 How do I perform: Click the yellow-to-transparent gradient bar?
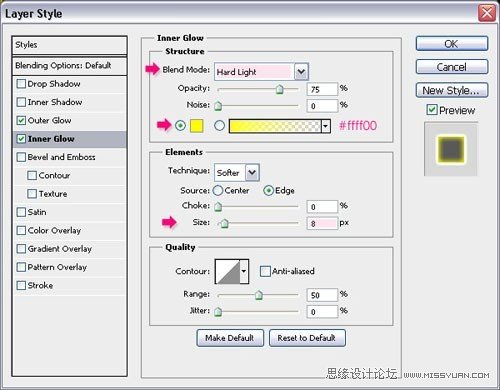pyautogui.click(x=275, y=126)
